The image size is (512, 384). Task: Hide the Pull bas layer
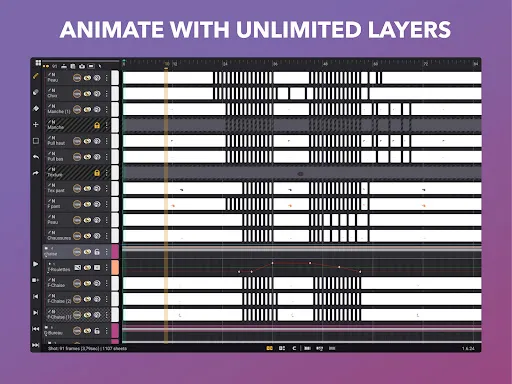(x=87, y=157)
